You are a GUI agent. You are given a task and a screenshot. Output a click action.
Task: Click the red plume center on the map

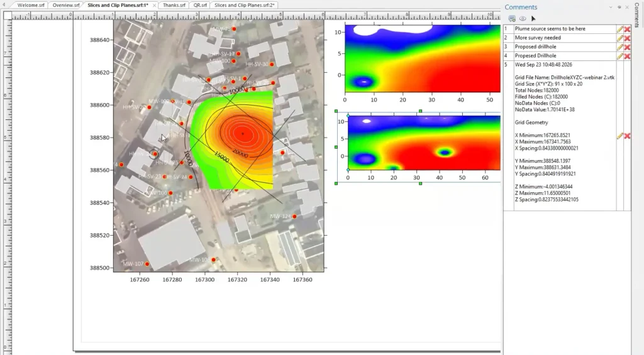[x=243, y=133]
